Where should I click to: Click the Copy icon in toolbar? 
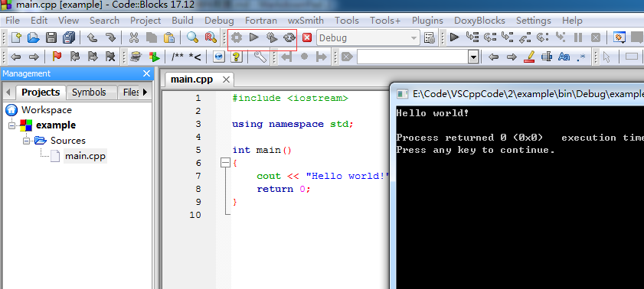pyautogui.click(x=152, y=37)
